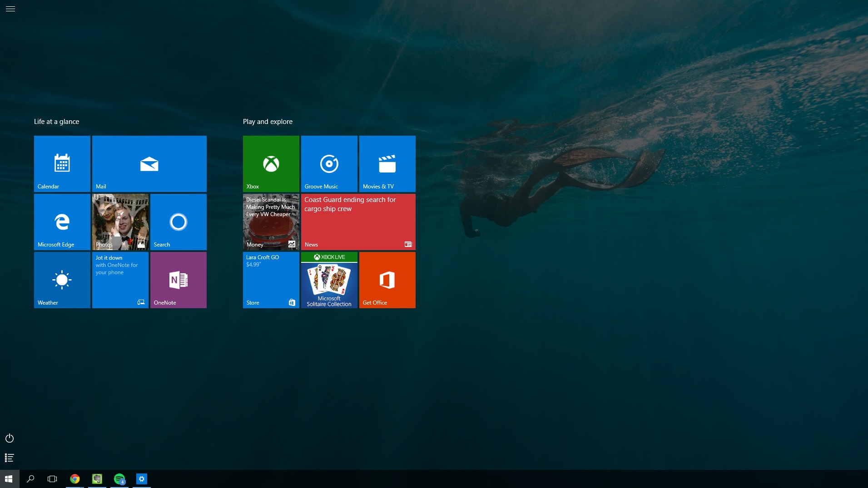The image size is (868, 488).
Task: Open the All apps list icon
Action: tap(10, 458)
